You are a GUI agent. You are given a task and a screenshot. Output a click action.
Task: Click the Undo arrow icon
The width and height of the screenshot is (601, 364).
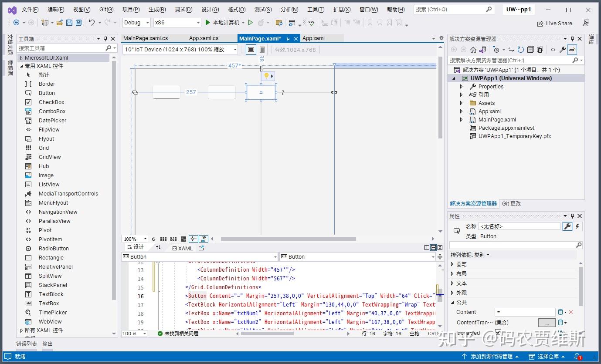pyautogui.click(x=92, y=23)
